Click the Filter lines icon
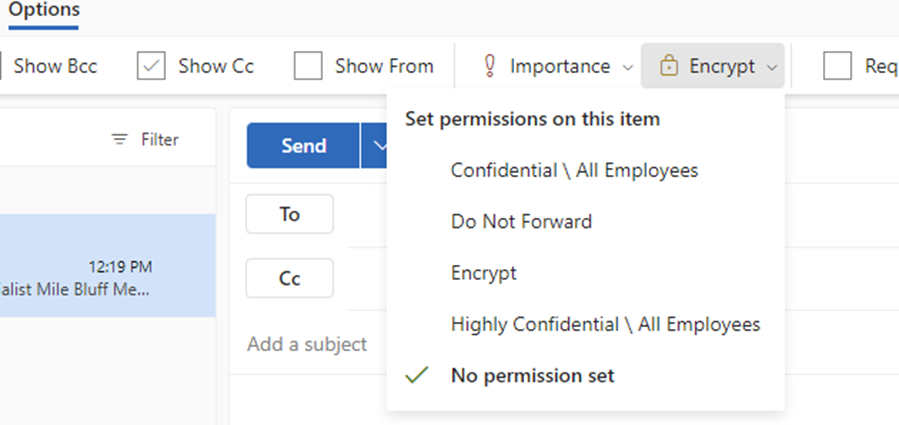Screen dimensions: 899x425 pos(120,140)
